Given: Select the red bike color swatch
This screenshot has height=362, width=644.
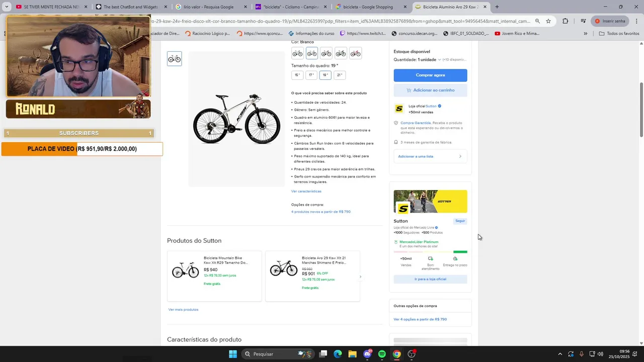Looking at the screenshot, I should (x=356, y=53).
